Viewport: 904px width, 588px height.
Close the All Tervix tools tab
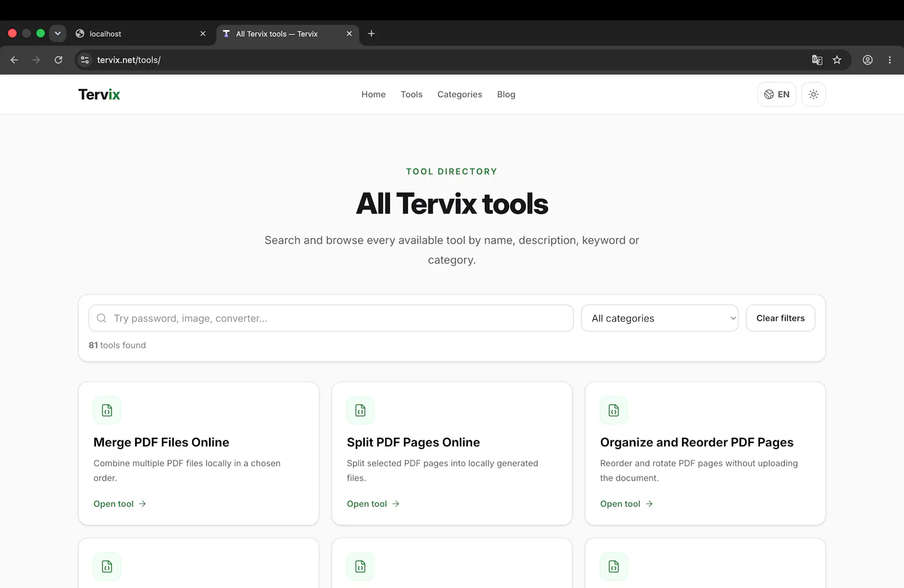[349, 34]
